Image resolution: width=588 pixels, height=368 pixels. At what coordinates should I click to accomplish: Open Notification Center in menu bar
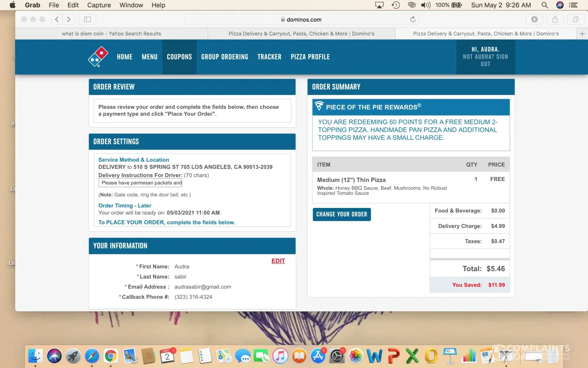[x=573, y=5]
